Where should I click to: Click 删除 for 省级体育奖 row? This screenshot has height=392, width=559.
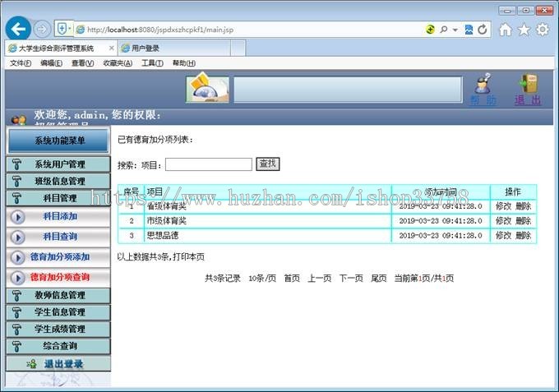click(x=524, y=206)
